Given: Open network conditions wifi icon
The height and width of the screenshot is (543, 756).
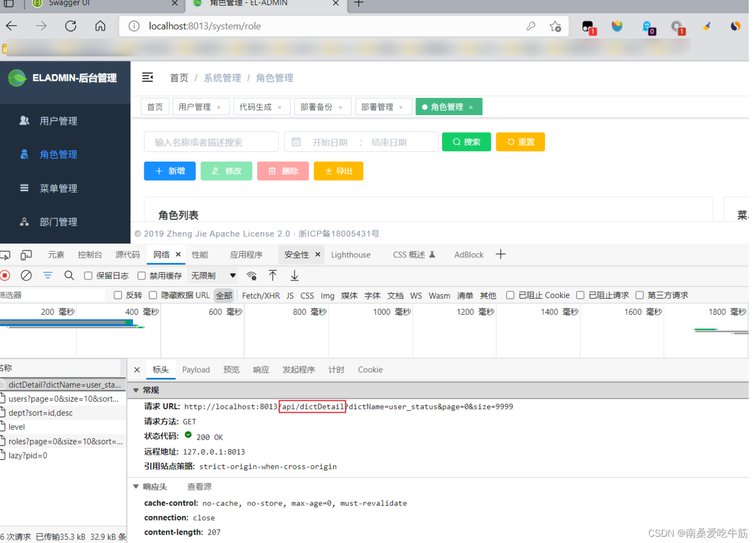Looking at the screenshot, I should 251,276.
